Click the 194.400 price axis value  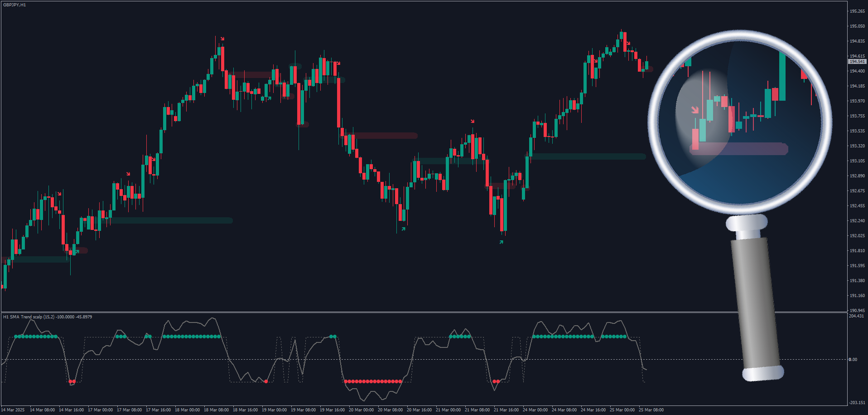(x=857, y=71)
